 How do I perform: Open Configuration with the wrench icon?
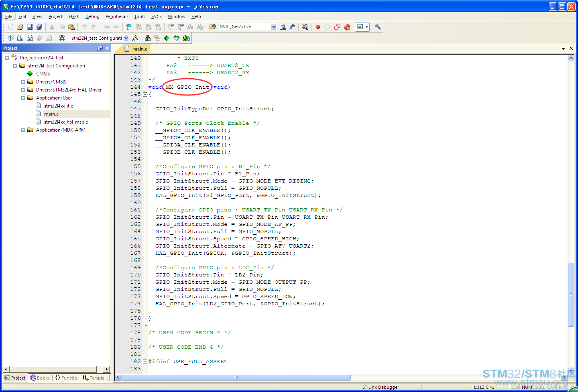pyautogui.click(x=378, y=27)
